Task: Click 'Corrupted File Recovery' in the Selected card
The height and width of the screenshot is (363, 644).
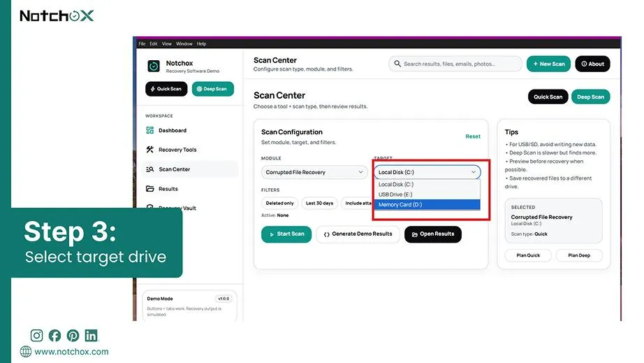Action: click(x=541, y=217)
